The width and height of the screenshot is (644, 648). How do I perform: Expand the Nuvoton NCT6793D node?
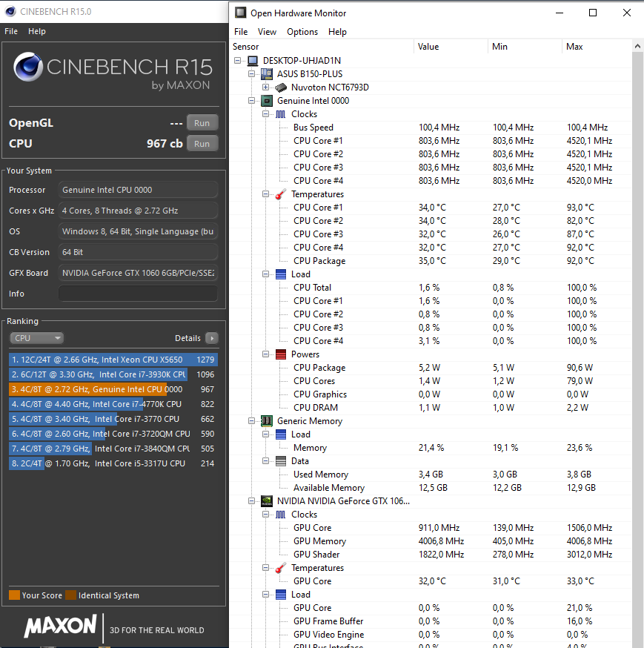(265, 87)
